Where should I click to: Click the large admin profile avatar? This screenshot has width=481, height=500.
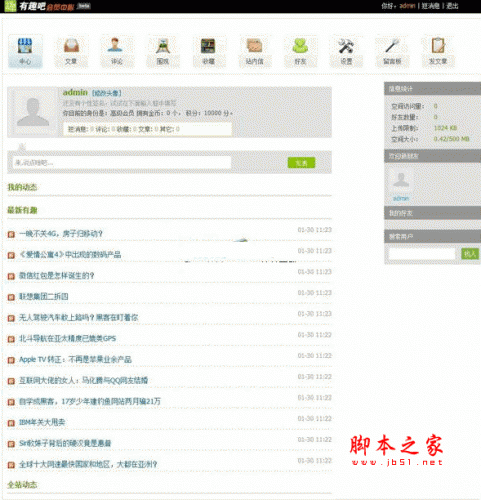(x=33, y=112)
